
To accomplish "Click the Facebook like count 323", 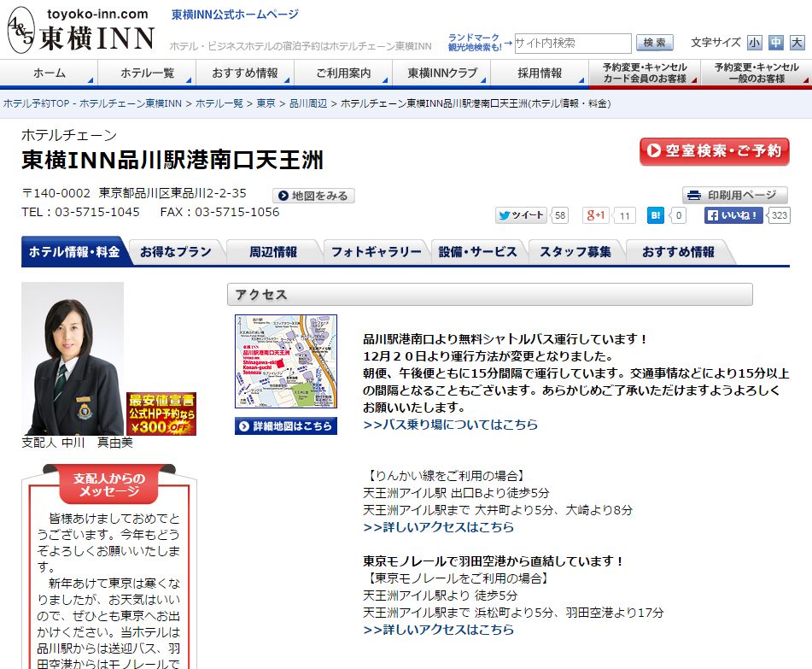I will coord(779,215).
